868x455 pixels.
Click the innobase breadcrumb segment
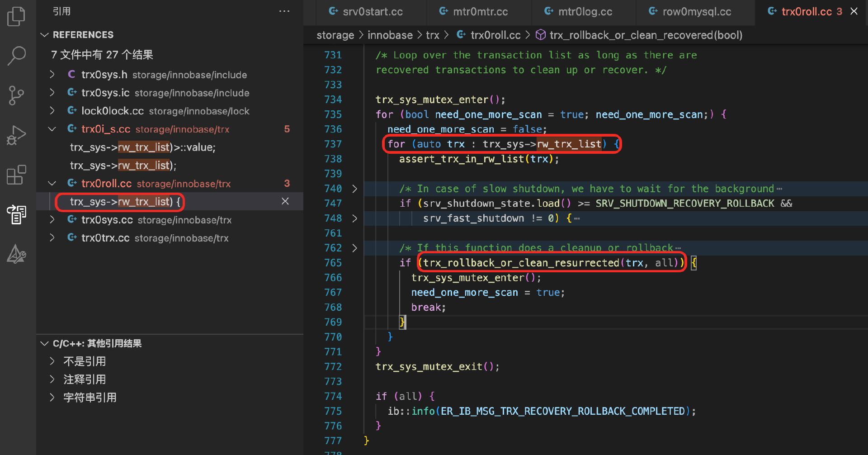pyautogui.click(x=390, y=35)
